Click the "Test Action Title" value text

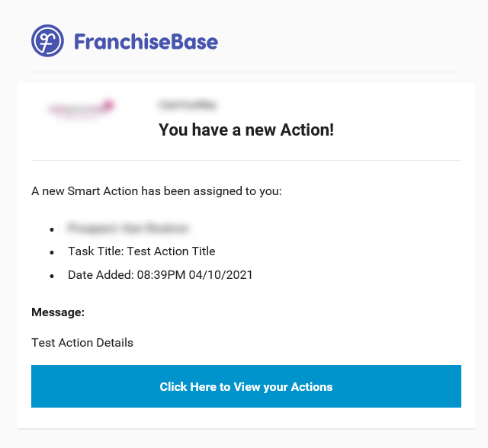(x=172, y=251)
